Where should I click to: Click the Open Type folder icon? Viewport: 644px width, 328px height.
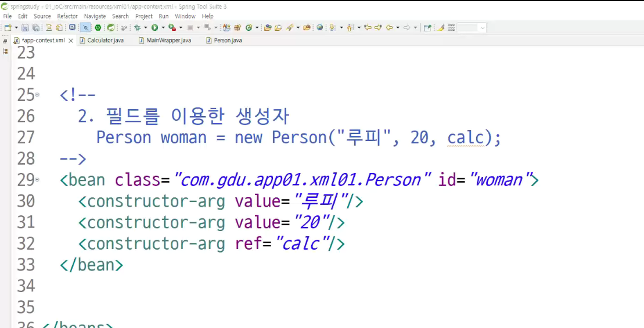tap(268, 27)
